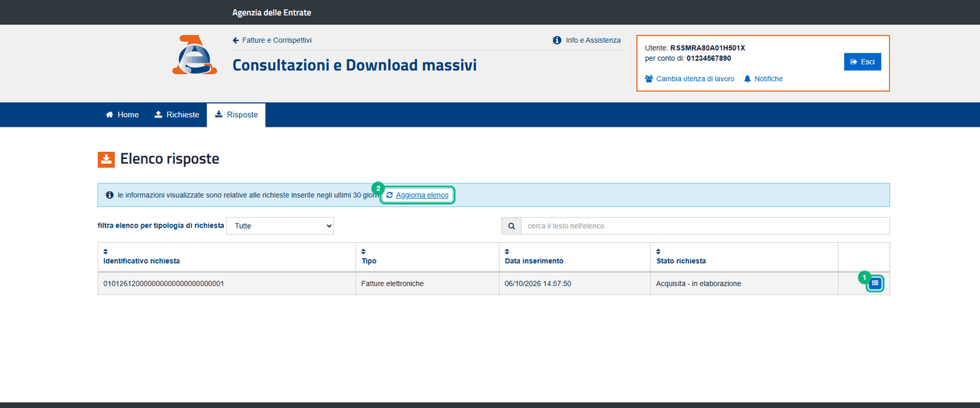Viewport: 980px width, 408px height.
Task: Sort by Data inserimento arrows
Action: (x=507, y=251)
